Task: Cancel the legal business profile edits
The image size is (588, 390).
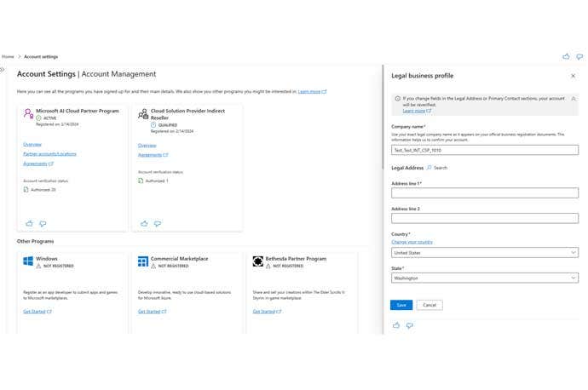Action: click(429, 305)
